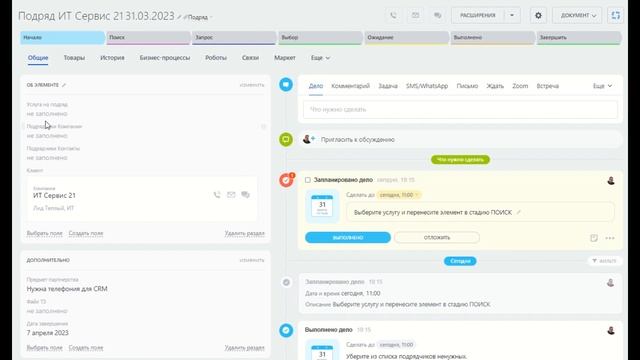Switch to История tab
The height and width of the screenshot is (360, 640).
112,58
